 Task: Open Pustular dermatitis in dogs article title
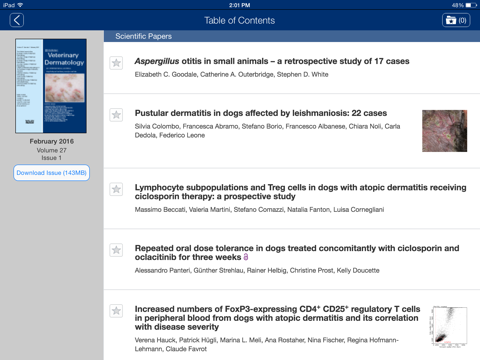point(261,113)
